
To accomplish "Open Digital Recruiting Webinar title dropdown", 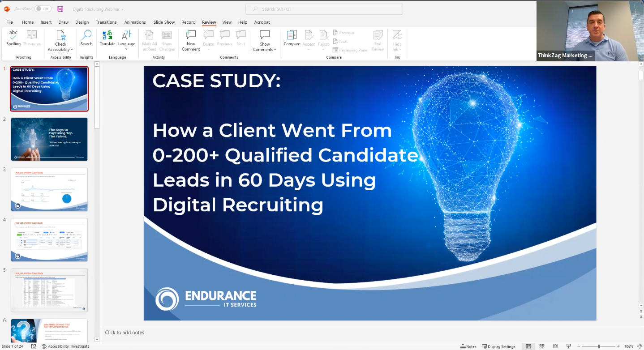I will (123, 9).
